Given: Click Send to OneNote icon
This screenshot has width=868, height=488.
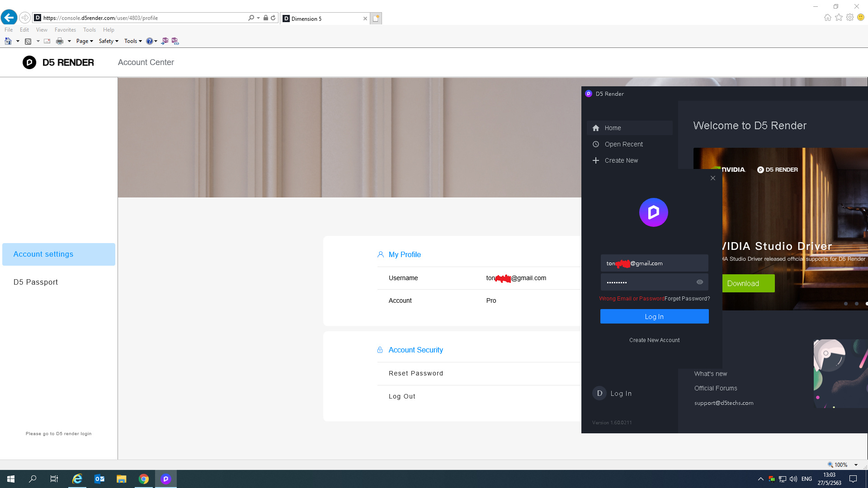Looking at the screenshot, I should click(x=165, y=41).
